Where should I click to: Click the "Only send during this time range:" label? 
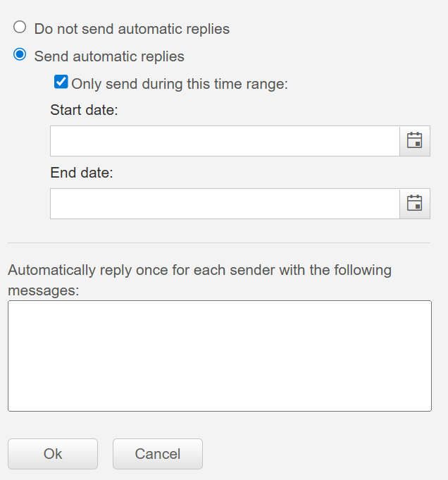click(180, 84)
